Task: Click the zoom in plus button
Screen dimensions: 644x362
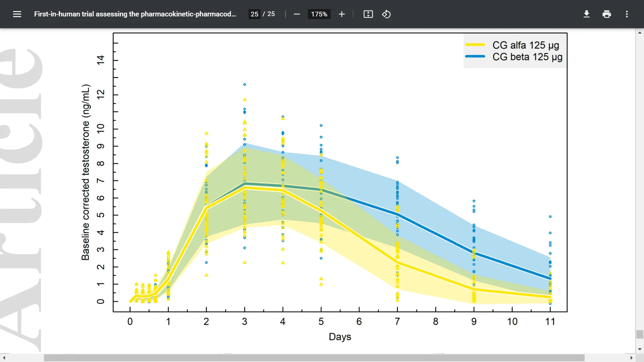Action: tap(341, 14)
